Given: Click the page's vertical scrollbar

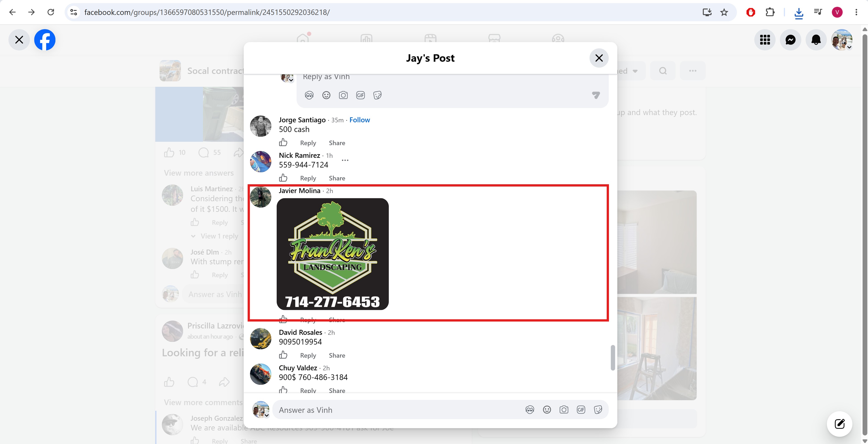Looking at the screenshot, I should click(865, 234).
